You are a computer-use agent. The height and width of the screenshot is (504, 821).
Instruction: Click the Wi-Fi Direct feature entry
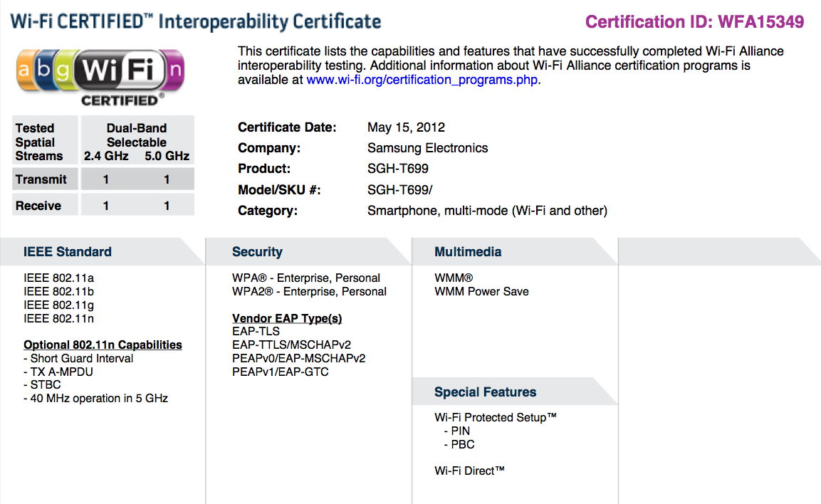coord(469,471)
